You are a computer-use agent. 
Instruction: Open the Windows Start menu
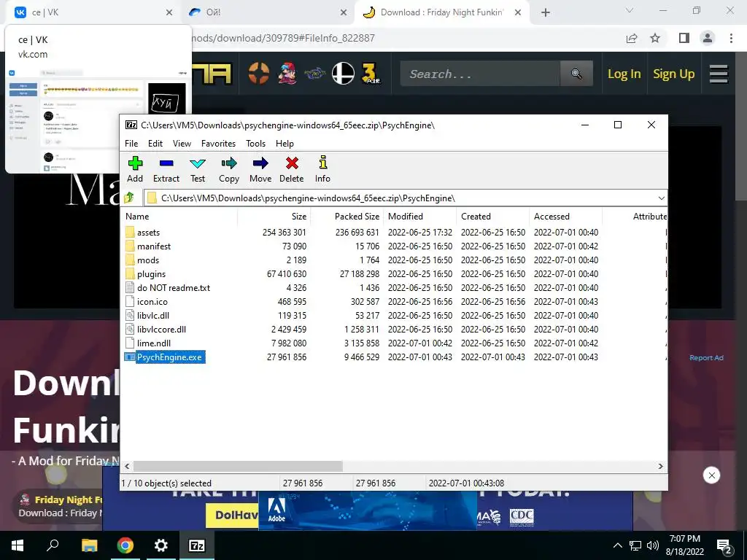(x=18, y=545)
